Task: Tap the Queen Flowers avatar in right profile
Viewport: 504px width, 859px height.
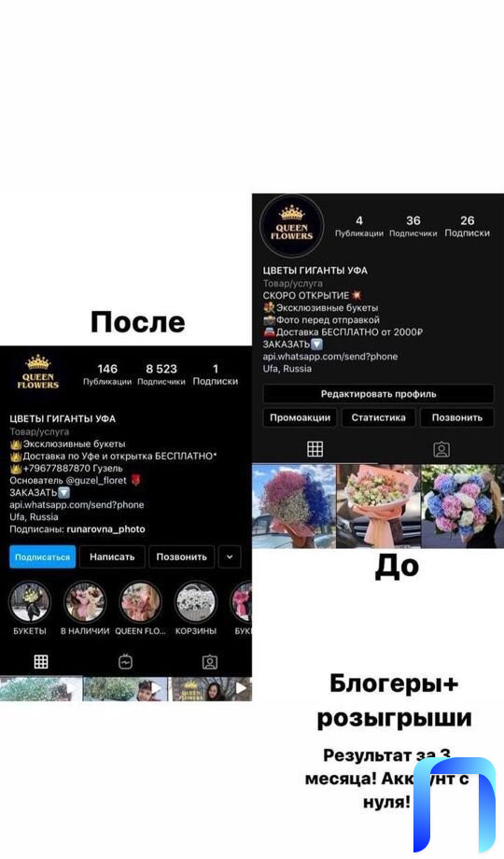Action: 292,226
